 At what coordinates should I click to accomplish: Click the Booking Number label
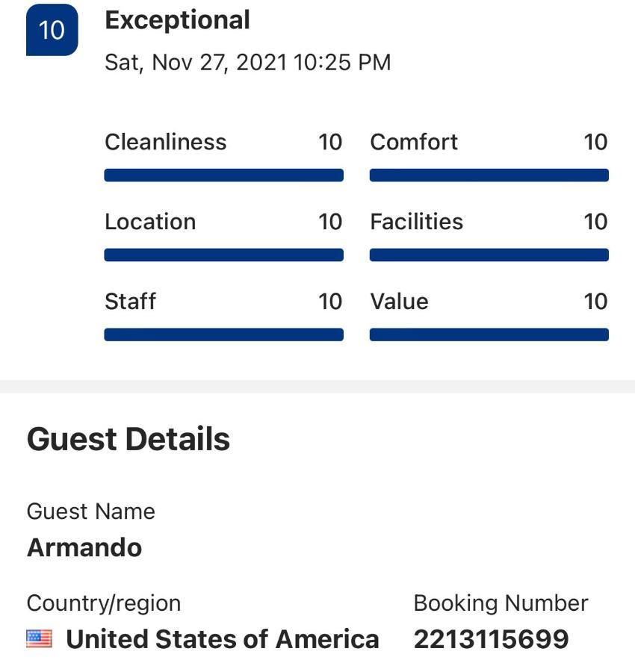pyautogui.click(x=501, y=603)
